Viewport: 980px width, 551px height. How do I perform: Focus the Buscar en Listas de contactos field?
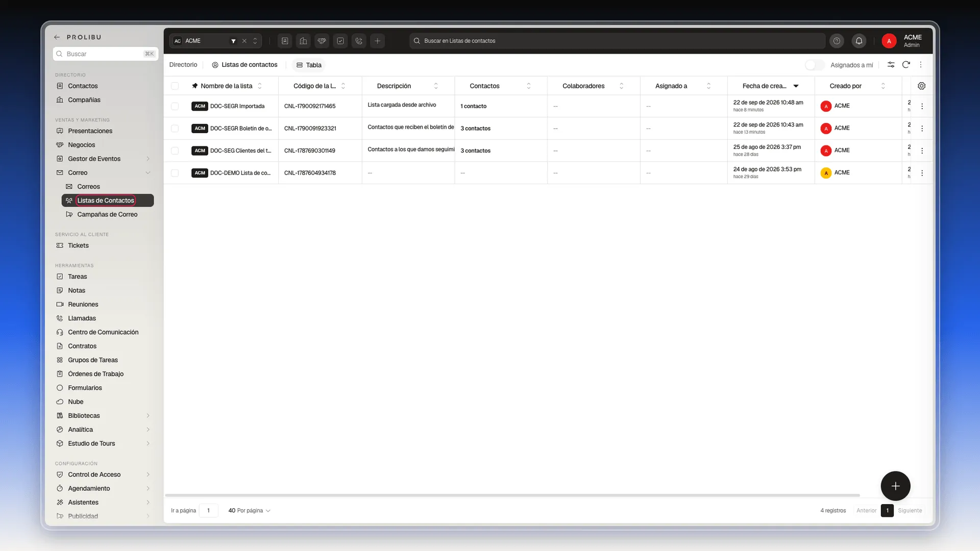tap(617, 41)
